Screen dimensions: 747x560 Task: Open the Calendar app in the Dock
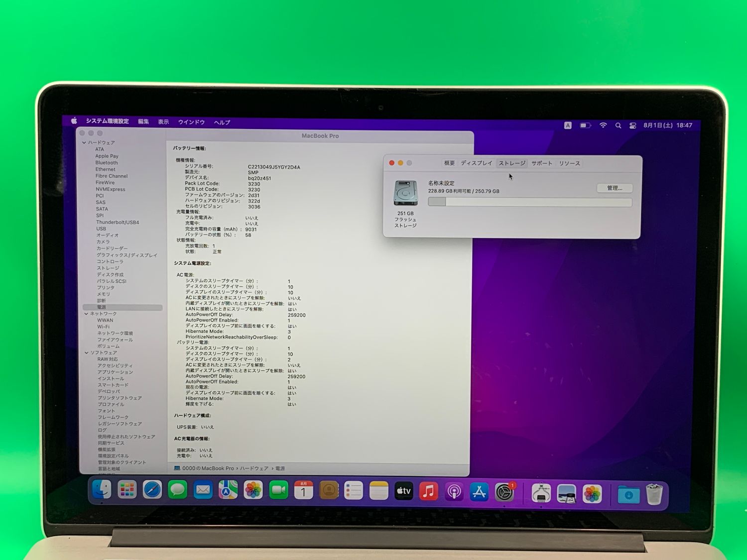(x=303, y=491)
